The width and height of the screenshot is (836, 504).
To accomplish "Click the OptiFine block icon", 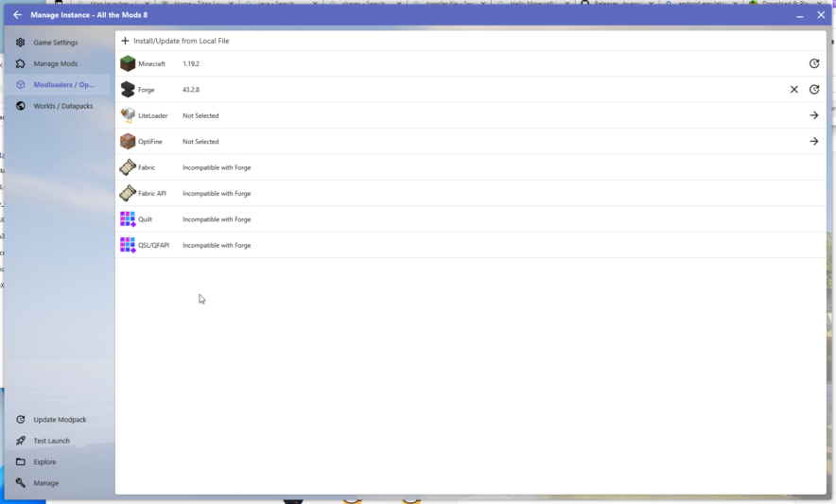I will pyautogui.click(x=128, y=142).
